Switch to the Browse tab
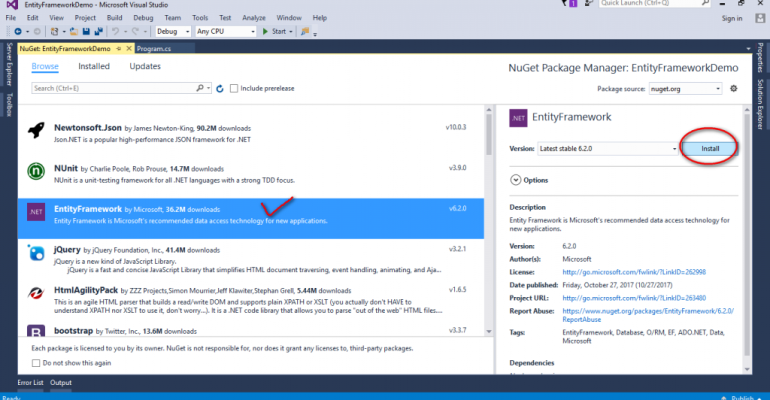 tap(45, 66)
